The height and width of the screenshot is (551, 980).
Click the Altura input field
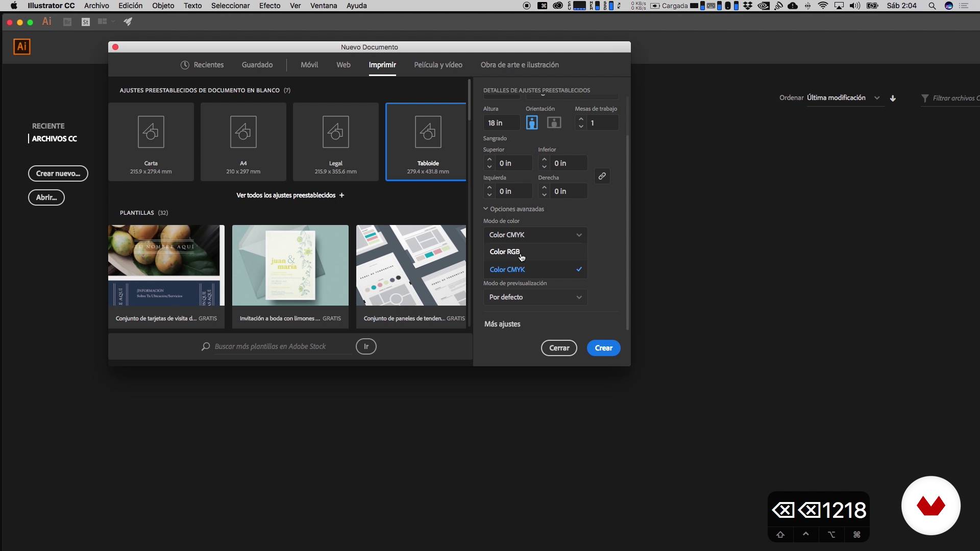click(x=501, y=123)
